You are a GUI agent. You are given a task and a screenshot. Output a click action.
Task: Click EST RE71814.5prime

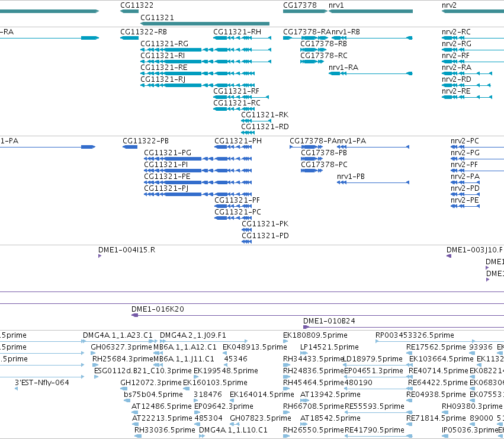[x=436, y=418]
